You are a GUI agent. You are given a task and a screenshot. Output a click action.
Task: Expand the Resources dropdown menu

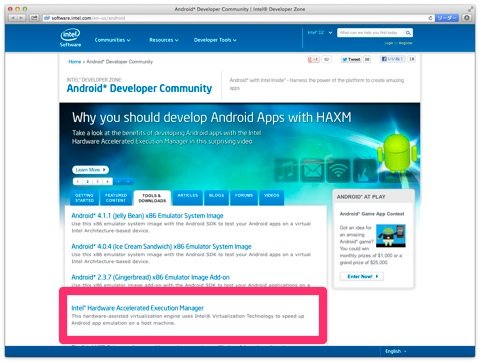click(164, 40)
